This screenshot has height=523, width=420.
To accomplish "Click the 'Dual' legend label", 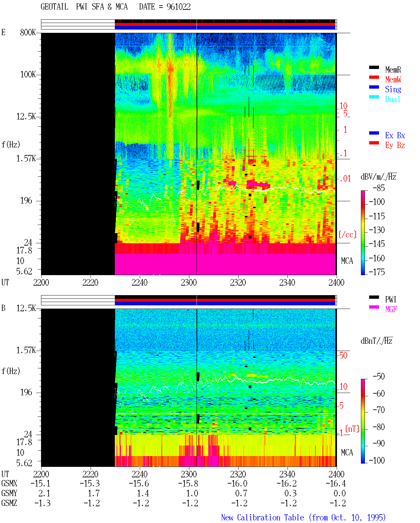I will tap(393, 99).
